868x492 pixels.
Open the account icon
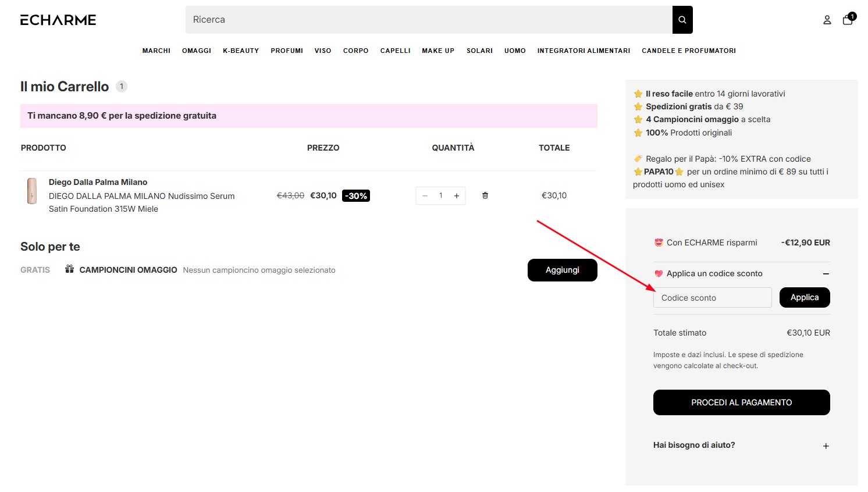(x=827, y=19)
